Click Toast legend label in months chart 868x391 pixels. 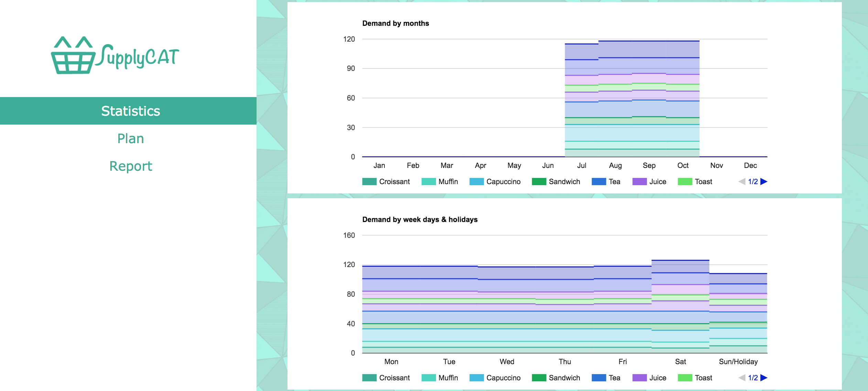click(703, 181)
